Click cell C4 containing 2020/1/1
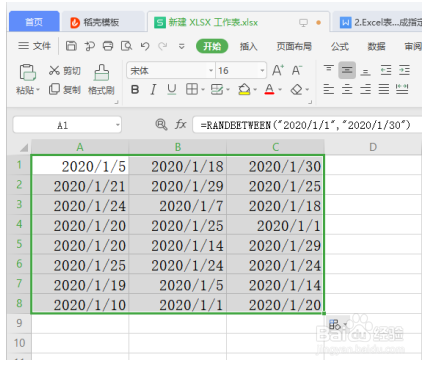The height and width of the screenshot is (367, 433). 275,226
